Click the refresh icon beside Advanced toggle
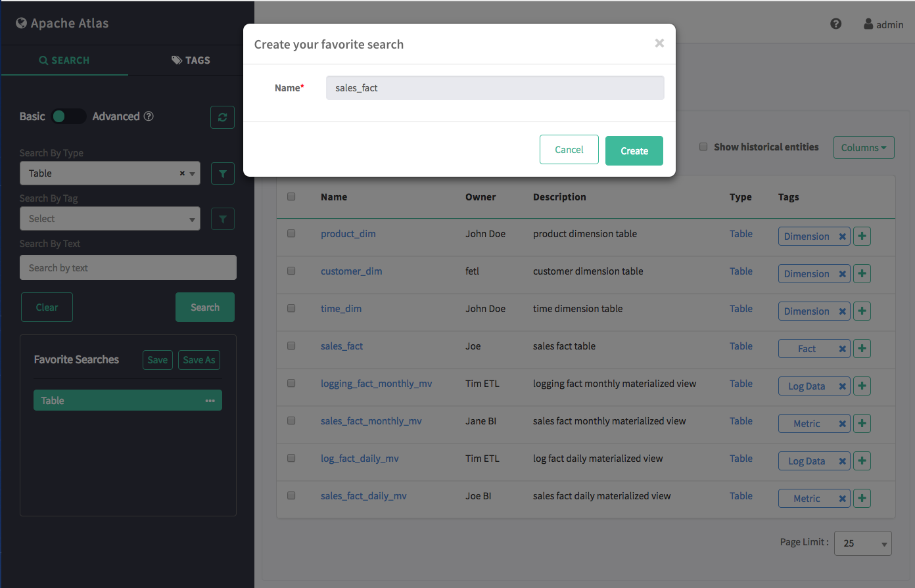Screen dimensions: 915x588 [x=222, y=117]
